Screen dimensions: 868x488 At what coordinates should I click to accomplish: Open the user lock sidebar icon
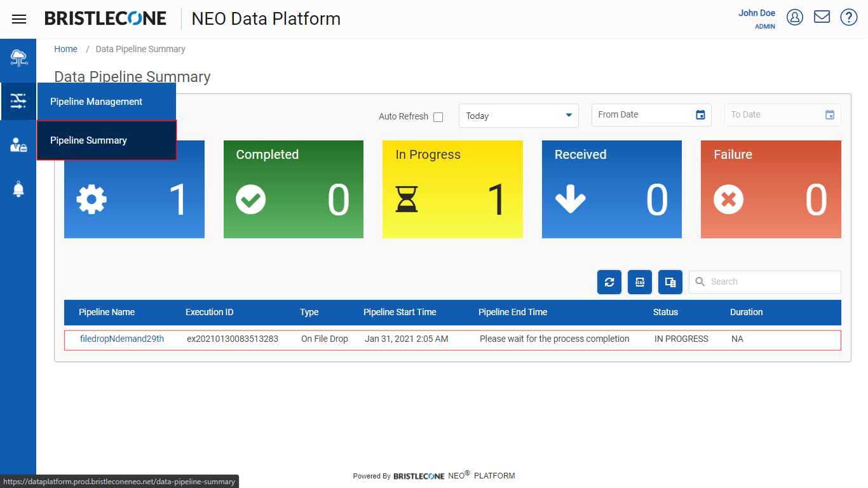18,145
